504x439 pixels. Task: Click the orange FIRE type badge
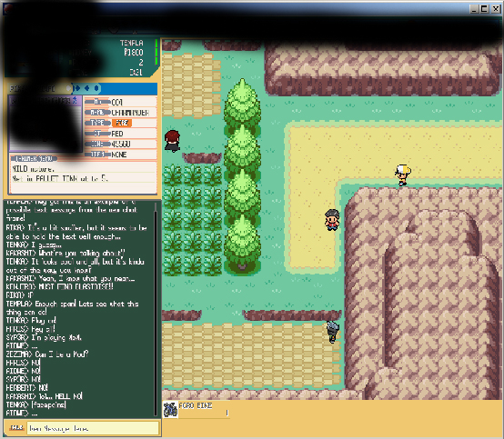(122, 123)
